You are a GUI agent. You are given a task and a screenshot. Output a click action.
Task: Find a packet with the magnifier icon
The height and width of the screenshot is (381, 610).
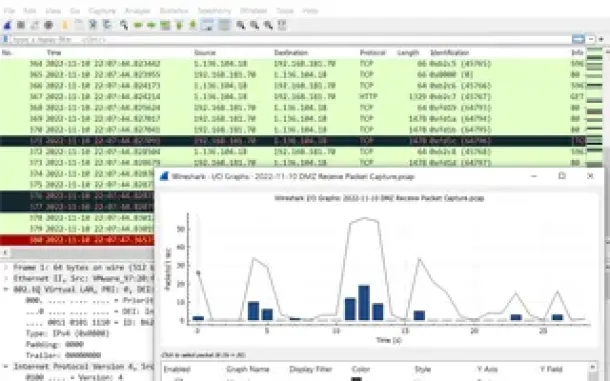pos(124,25)
